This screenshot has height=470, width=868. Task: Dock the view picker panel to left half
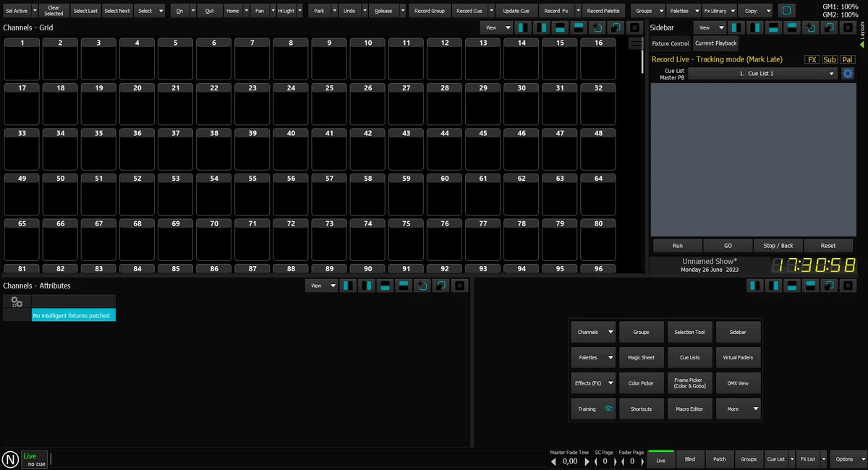point(755,286)
